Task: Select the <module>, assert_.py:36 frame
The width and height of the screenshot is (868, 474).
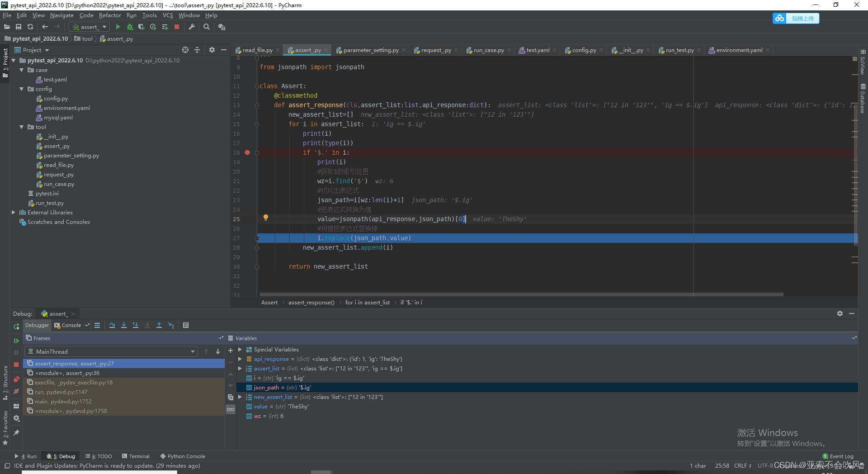Action: 124,373
